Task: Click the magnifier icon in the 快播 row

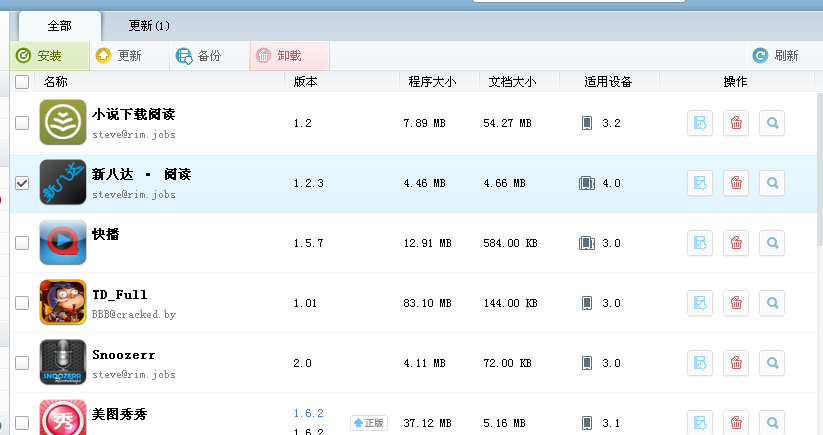Action: click(x=772, y=243)
